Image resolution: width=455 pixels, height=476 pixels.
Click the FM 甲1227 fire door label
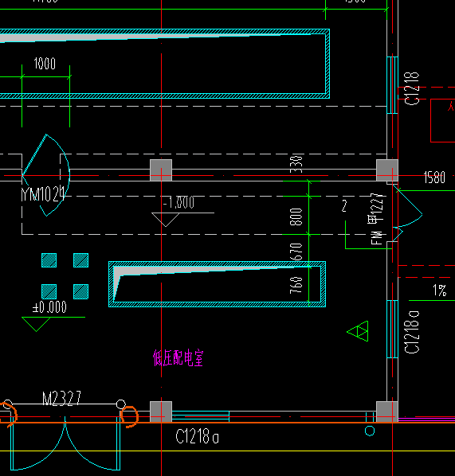click(376, 219)
